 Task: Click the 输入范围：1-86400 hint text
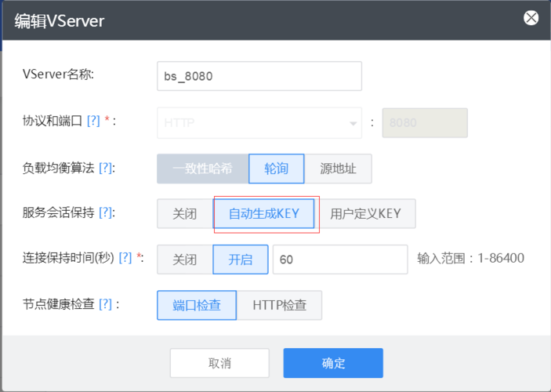pyautogui.click(x=470, y=259)
